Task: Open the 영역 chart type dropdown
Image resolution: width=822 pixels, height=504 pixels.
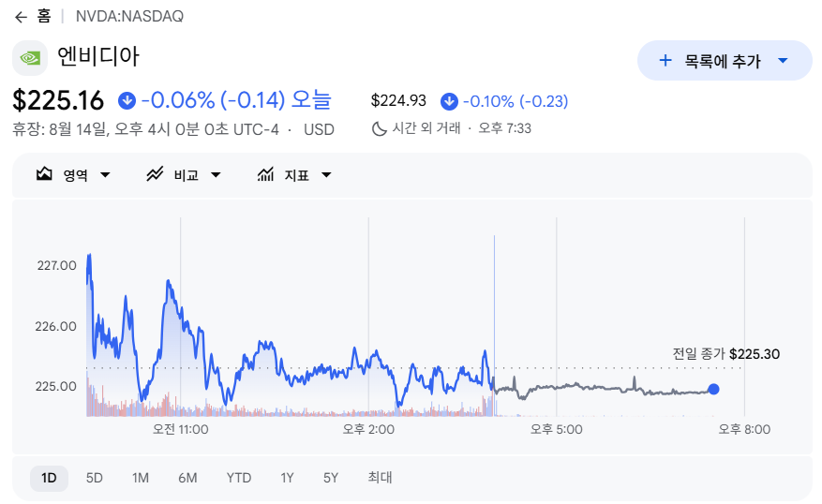Action: tap(73, 174)
